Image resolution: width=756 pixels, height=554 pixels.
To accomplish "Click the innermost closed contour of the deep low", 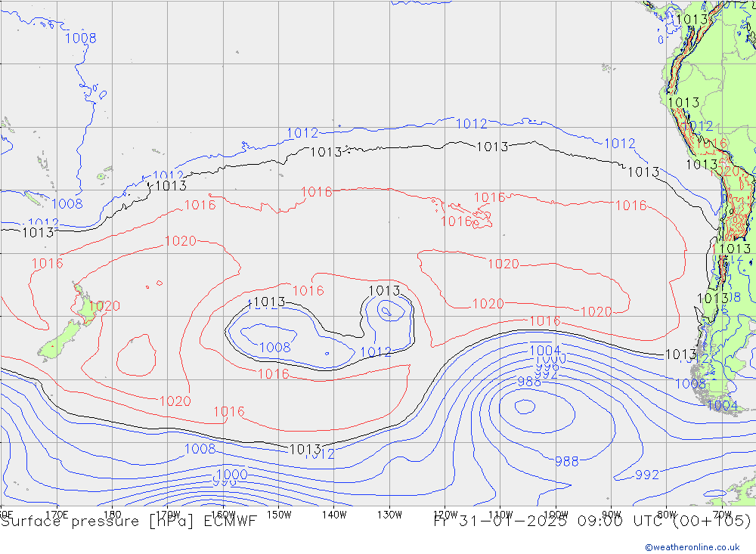I will click(523, 406).
